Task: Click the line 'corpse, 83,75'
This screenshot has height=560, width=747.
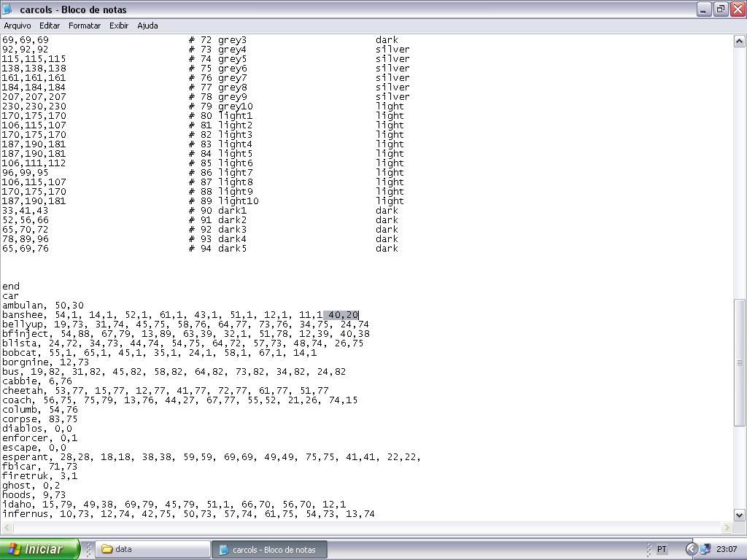Action: (x=40, y=420)
